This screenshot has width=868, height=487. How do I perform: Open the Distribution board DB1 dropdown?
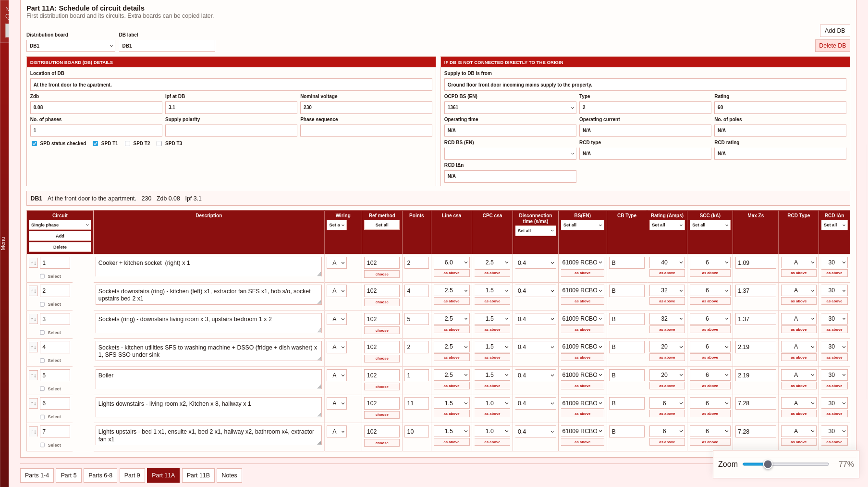[x=71, y=46]
